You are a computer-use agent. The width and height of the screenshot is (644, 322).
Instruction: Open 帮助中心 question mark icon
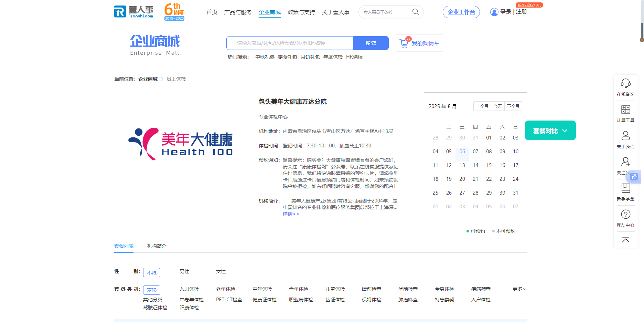pyautogui.click(x=625, y=214)
